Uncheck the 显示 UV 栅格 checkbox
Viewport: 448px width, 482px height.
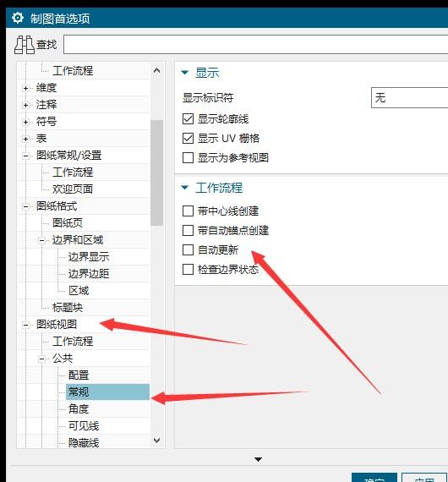(188, 139)
